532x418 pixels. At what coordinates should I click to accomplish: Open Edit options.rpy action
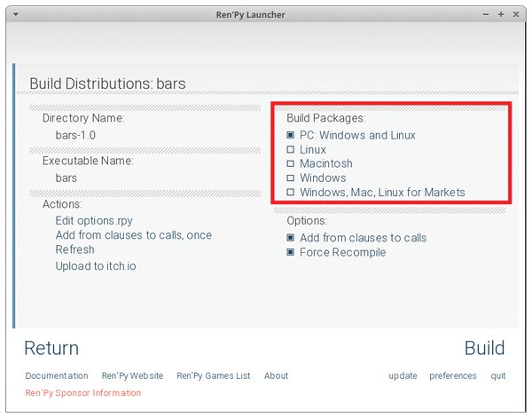point(94,221)
